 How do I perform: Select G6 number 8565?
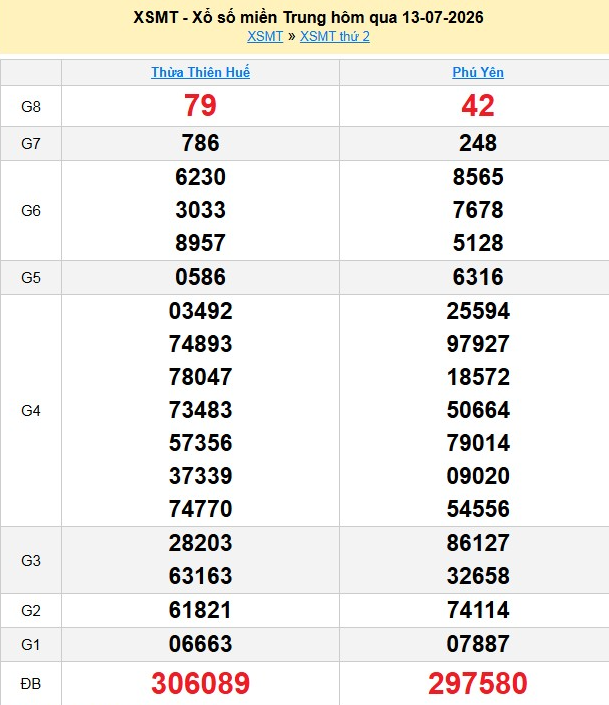tap(478, 177)
